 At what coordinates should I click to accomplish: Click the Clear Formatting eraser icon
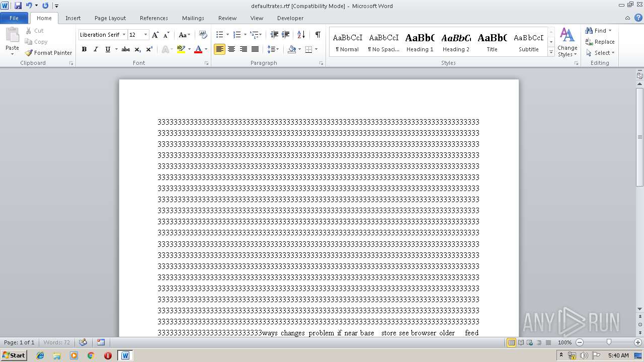click(203, 35)
